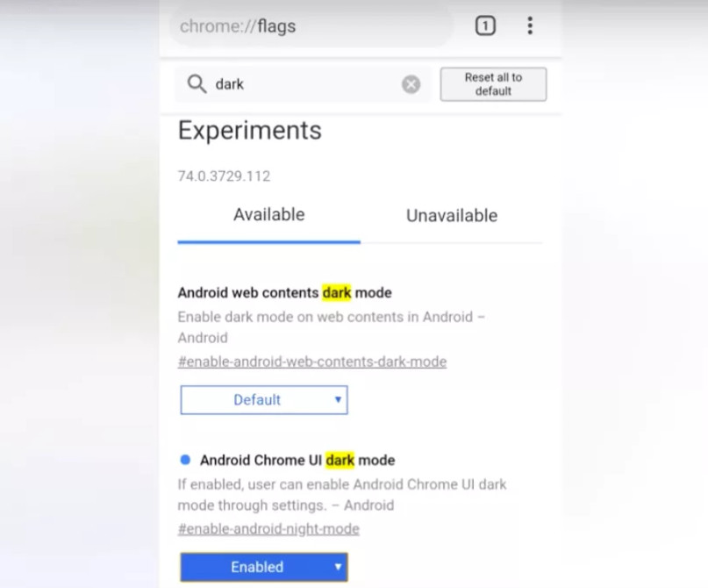Screen dimensions: 708x588
Task: Expand the Enabled dropdown for Chrome UI
Action: [x=264, y=567]
